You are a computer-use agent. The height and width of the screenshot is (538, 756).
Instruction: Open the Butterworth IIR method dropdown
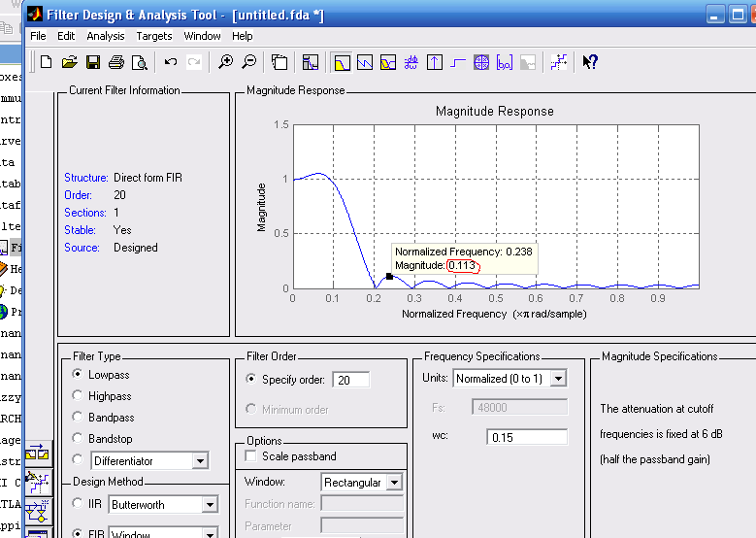pyautogui.click(x=210, y=505)
